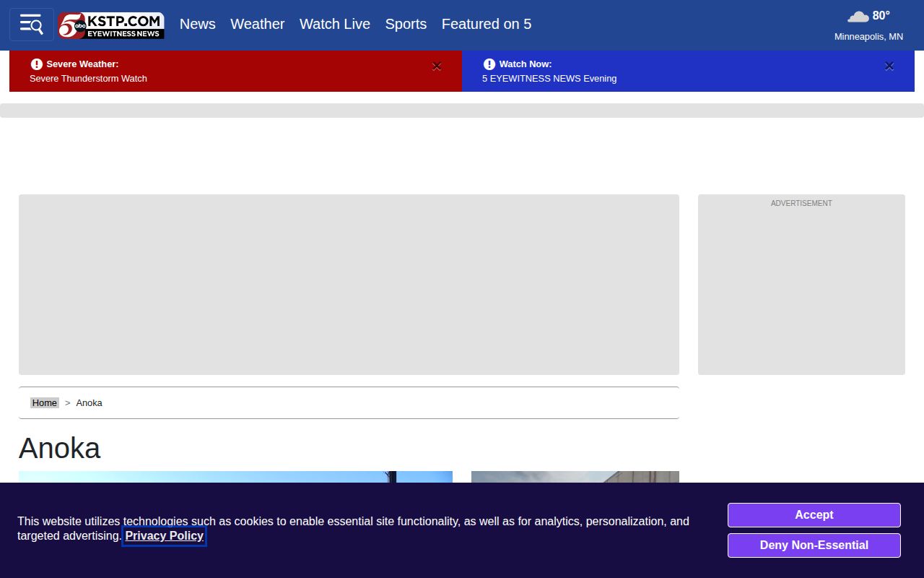Click the Severe Weather exclamation icon
This screenshot has width=924, height=578.
pyautogui.click(x=37, y=64)
